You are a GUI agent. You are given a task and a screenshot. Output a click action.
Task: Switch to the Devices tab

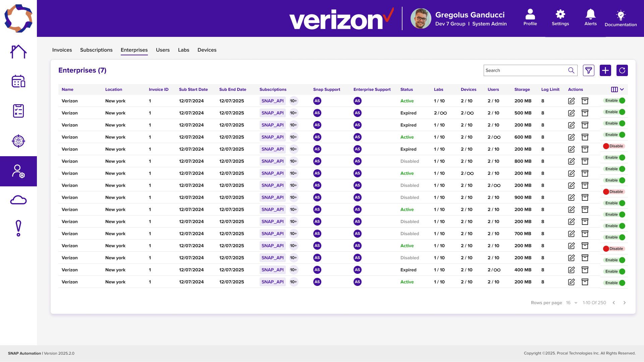(207, 50)
